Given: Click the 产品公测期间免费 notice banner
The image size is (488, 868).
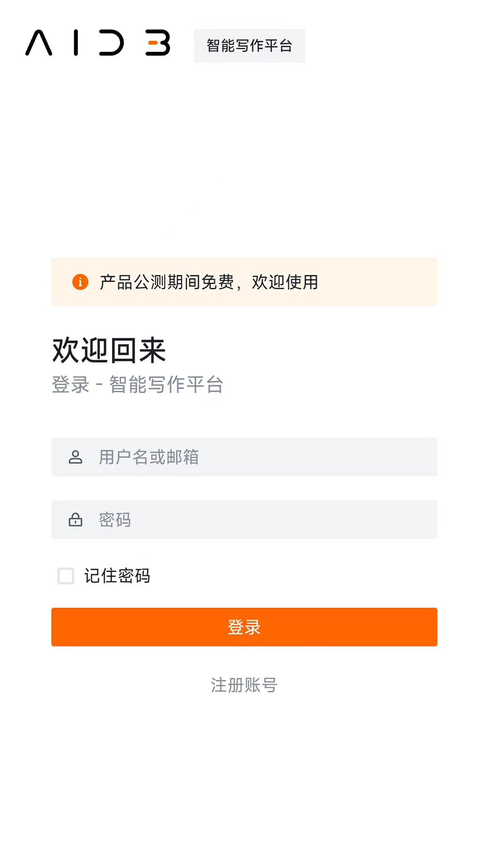Looking at the screenshot, I should click(x=244, y=282).
